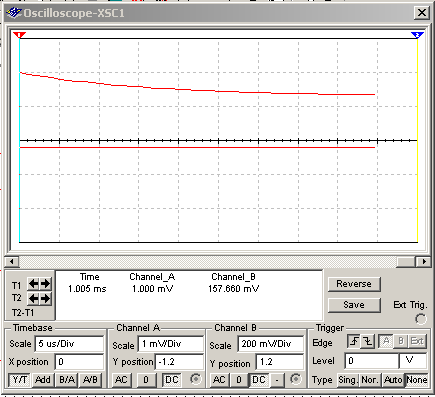Set trigger type to Nor.
Image resolution: width=435 pixels, height=397 pixels.
(370, 380)
